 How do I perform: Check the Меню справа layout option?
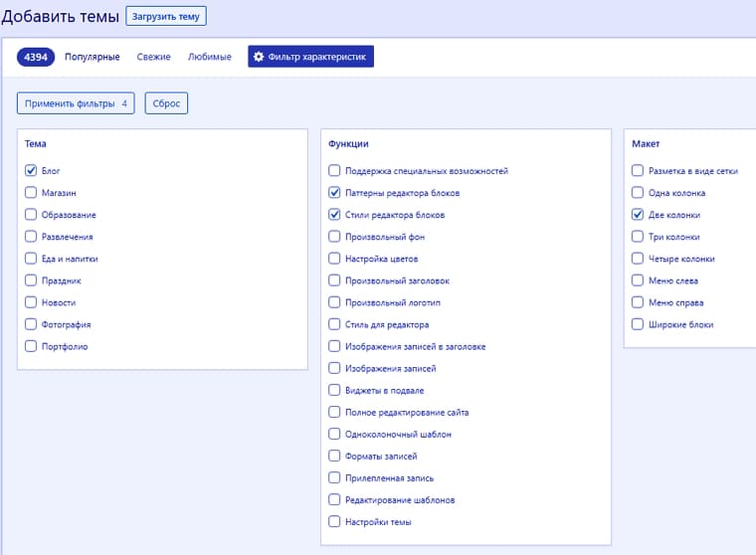click(638, 301)
